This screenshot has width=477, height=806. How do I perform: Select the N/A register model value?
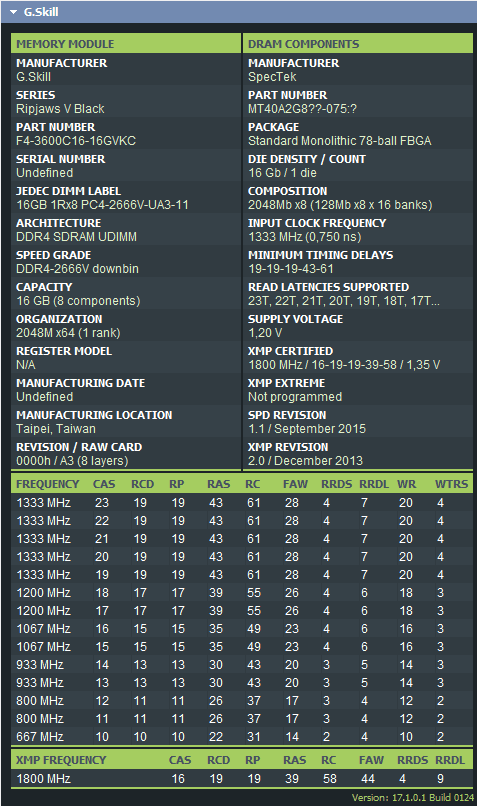(x=26, y=365)
